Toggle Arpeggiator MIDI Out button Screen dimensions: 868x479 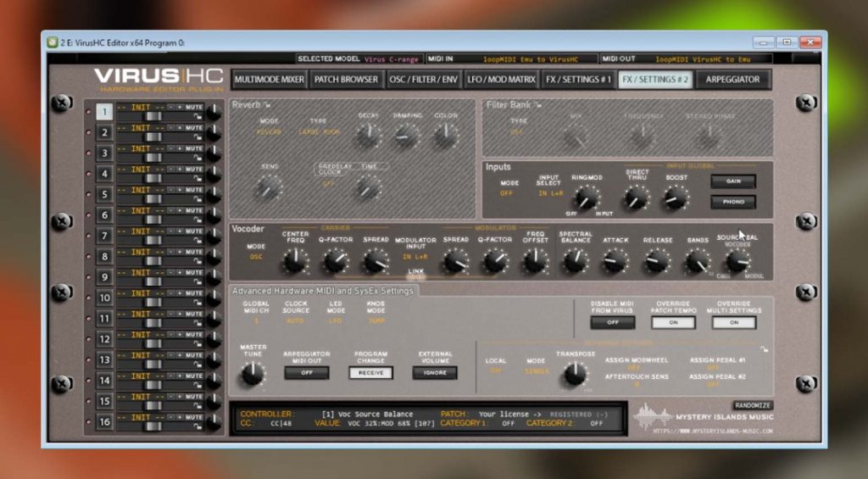(x=307, y=373)
